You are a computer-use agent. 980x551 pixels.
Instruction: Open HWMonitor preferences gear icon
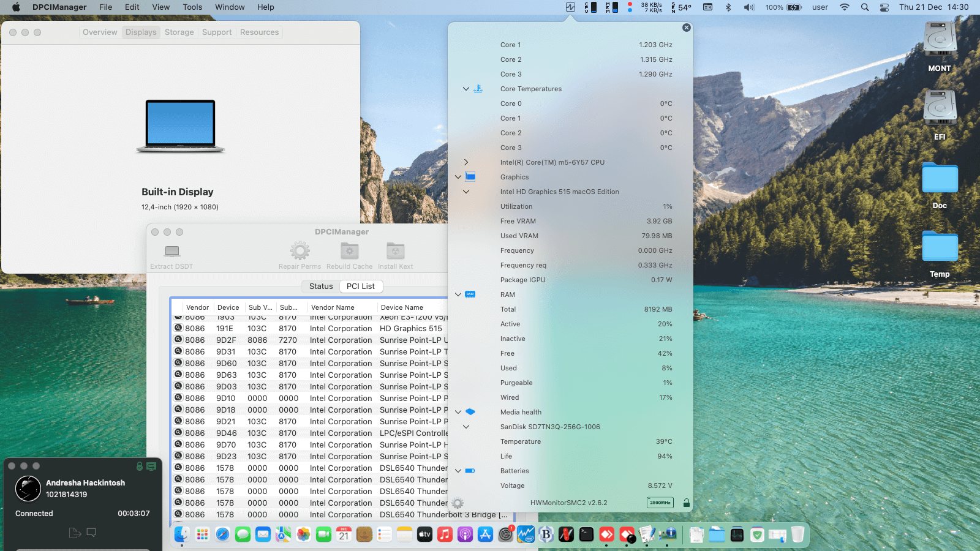(x=458, y=503)
